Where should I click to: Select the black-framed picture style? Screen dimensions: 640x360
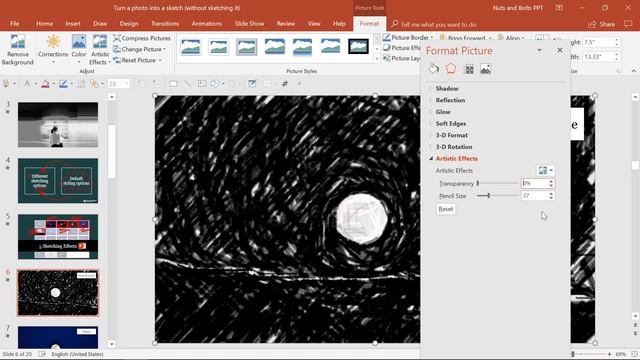pos(358,47)
